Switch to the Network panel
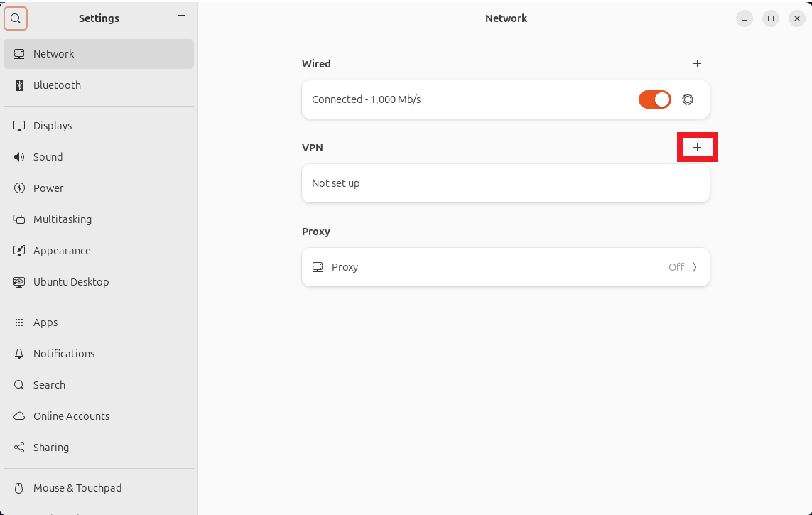This screenshot has height=515, width=812. pyautogui.click(x=53, y=53)
